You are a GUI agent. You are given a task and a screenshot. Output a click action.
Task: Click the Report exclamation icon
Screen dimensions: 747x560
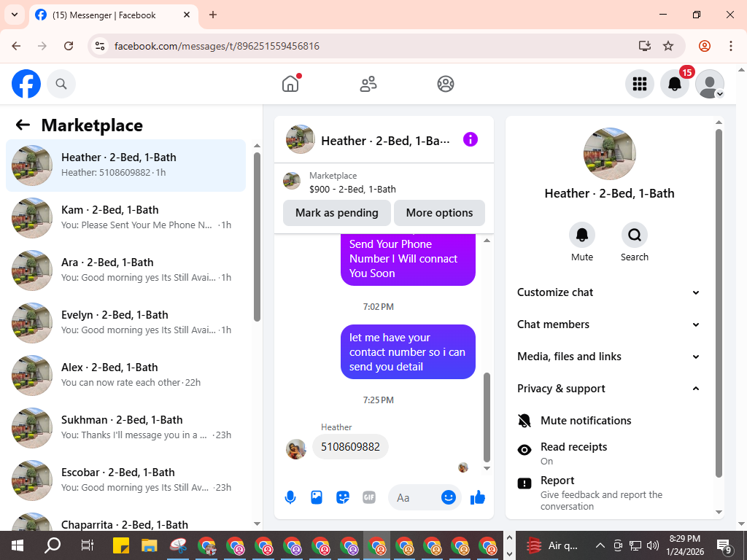click(x=524, y=484)
